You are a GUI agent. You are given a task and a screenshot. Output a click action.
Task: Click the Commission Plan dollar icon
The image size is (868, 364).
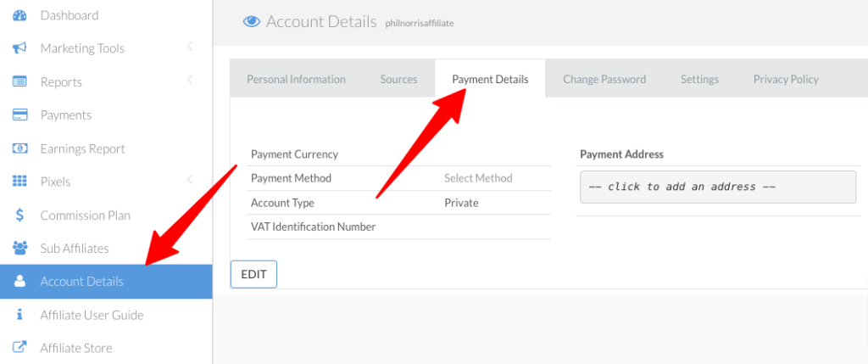(19, 216)
